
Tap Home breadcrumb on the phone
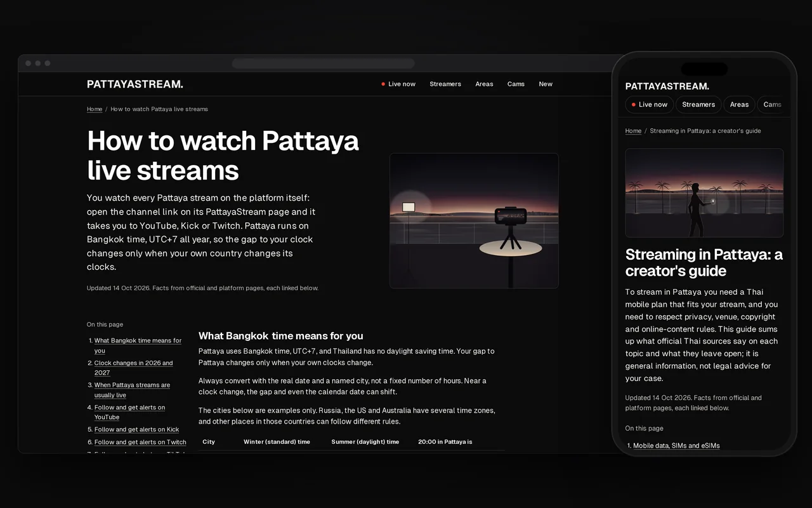[633, 131]
